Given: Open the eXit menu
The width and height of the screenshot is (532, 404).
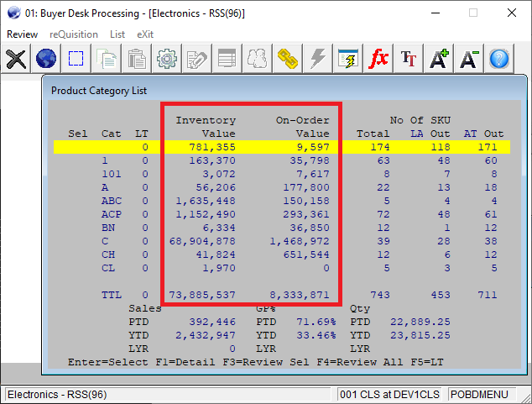Looking at the screenshot, I should [x=145, y=34].
